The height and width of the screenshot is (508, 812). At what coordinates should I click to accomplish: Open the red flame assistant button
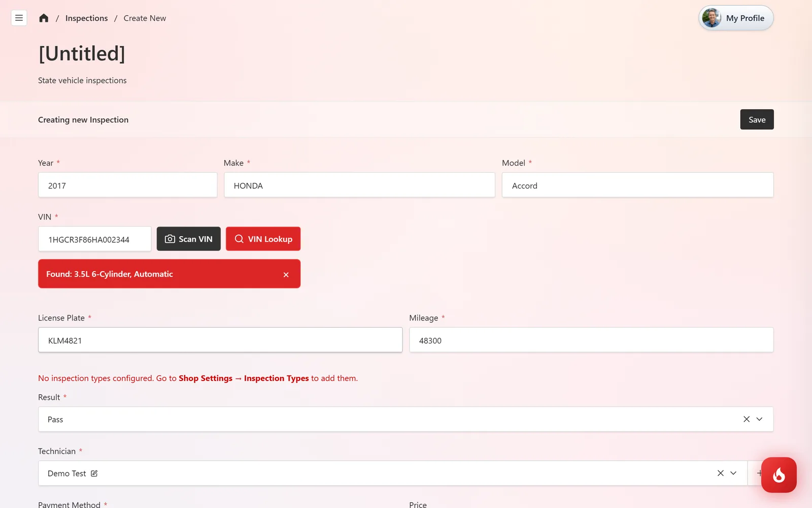(x=779, y=475)
